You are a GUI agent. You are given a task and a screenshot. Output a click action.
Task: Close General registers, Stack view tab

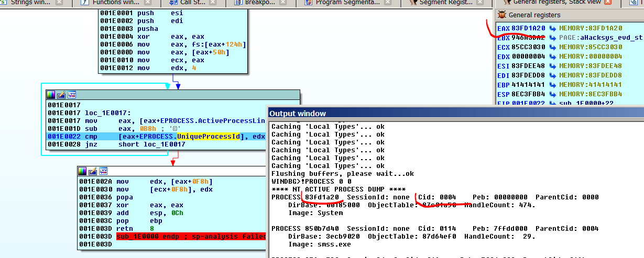[608, 3]
